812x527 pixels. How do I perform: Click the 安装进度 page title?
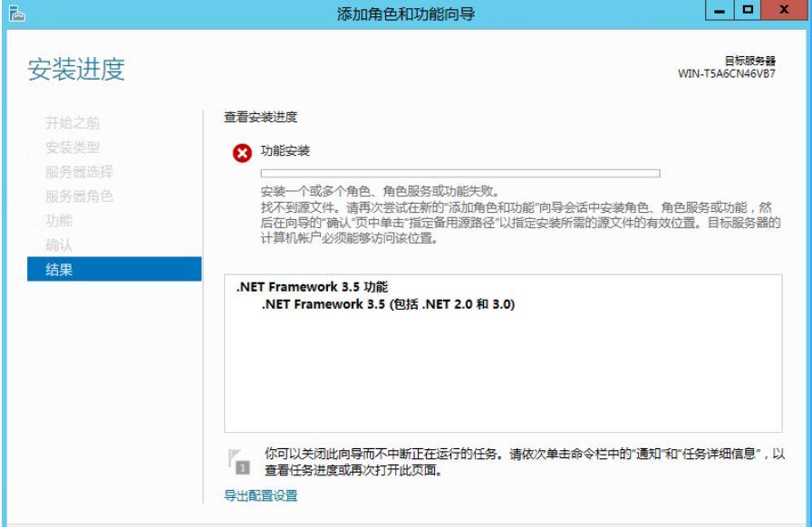pos(76,70)
